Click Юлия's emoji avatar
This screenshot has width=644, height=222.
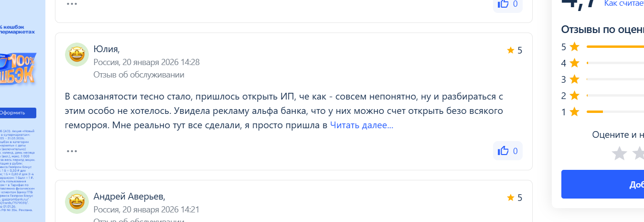point(76,55)
